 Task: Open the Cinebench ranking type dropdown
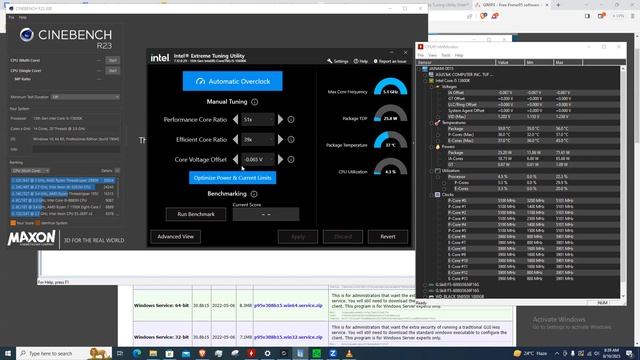point(30,171)
